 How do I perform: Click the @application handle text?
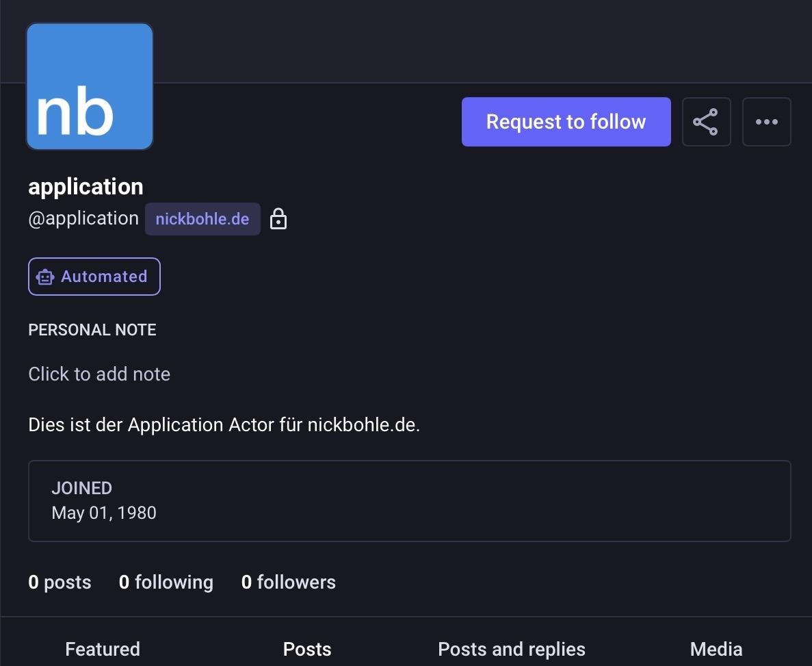(83, 219)
